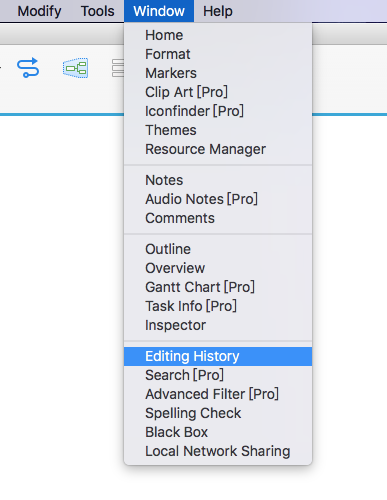
Task: Click the blue Relationship arrow toolbar icon
Action: 28,68
